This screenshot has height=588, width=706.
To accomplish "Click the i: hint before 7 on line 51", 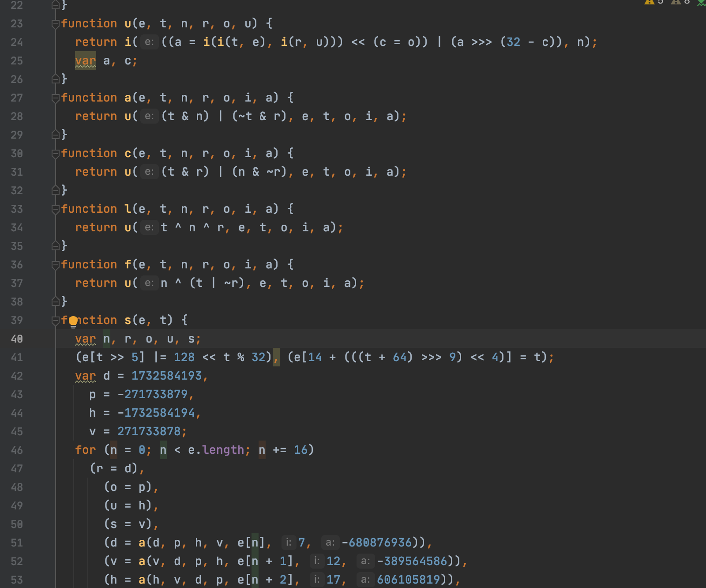I will coord(289,543).
